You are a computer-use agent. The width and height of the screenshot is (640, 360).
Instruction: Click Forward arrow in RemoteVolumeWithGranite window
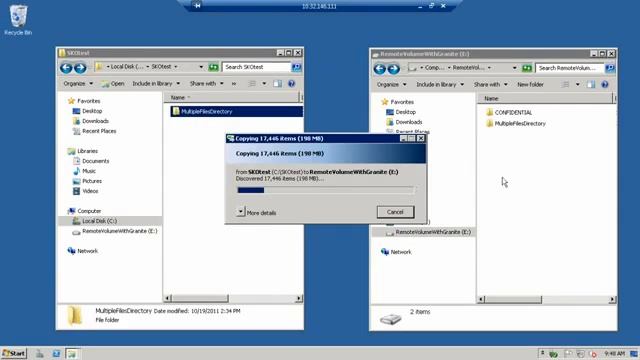(x=394, y=69)
